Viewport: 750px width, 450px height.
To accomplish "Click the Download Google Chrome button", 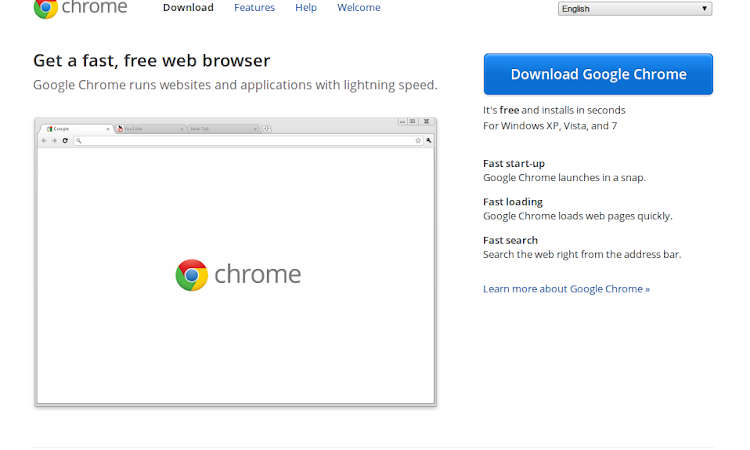I will pyautogui.click(x=598, y=74).
